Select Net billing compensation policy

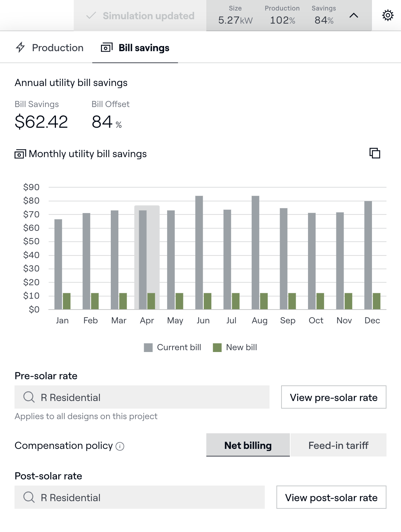pyautogui.click(x=248, y=445)
